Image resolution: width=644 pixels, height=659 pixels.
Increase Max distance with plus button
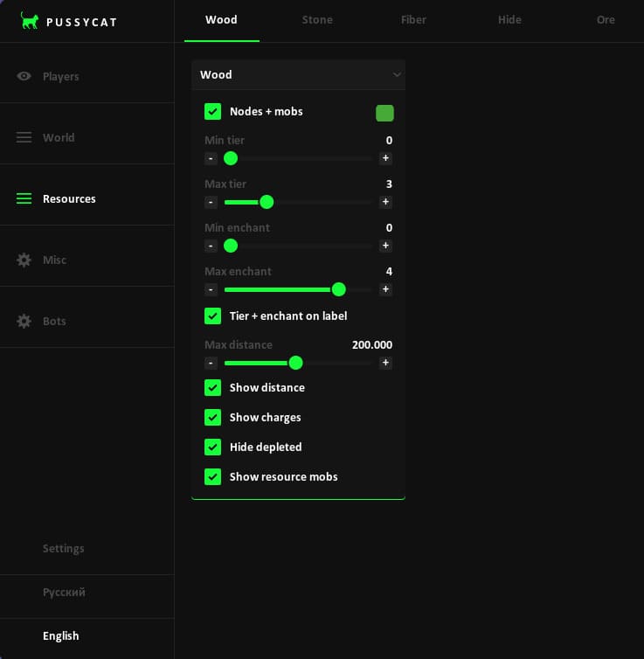coord(385,363)
